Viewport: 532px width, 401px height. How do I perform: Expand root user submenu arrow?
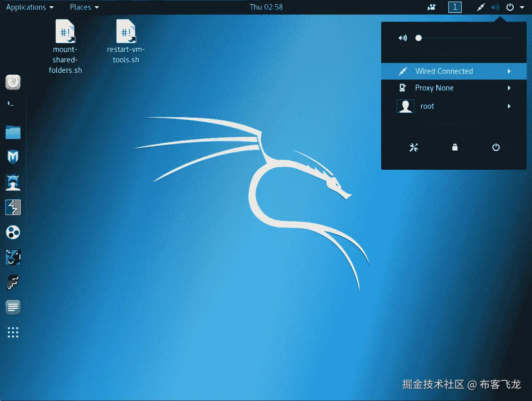click(x=509, y=106)
